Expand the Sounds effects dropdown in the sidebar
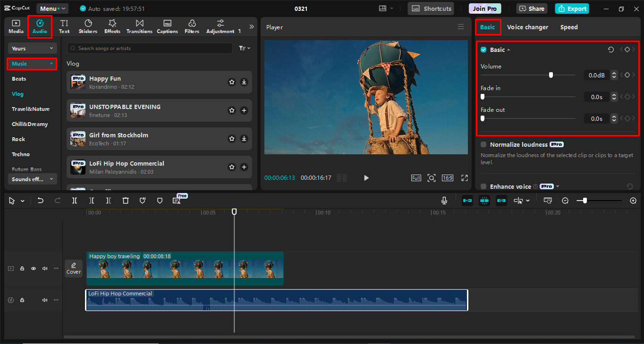 tap(32, 179)
